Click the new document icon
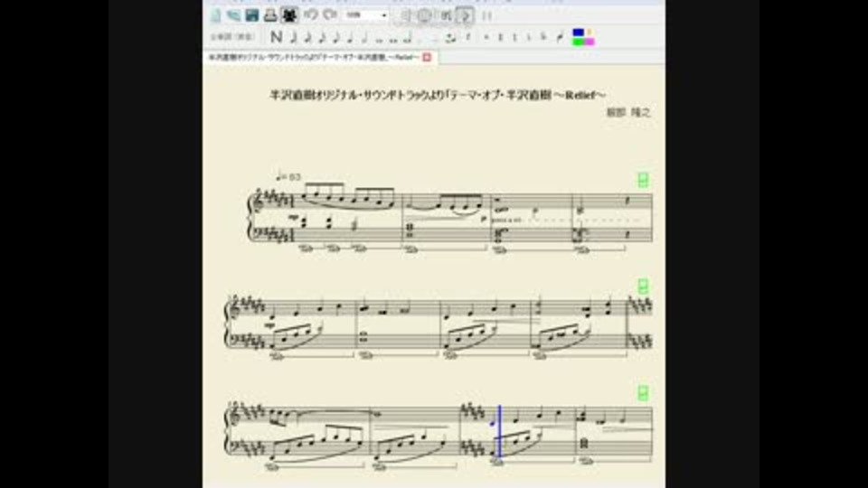This screenshot has height=488, width=868. (215, 15)
